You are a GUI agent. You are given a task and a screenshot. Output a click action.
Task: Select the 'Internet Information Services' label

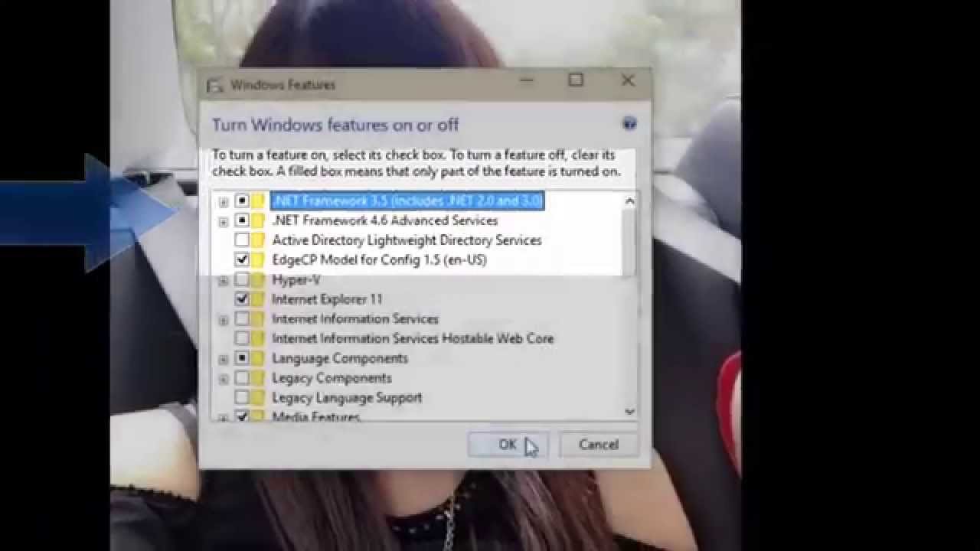click(x=355, y=319)
